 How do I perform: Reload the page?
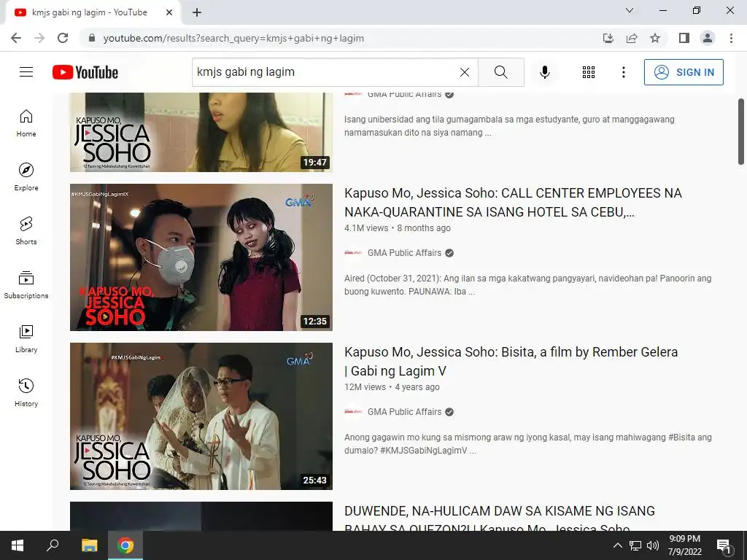click(63, 38)
